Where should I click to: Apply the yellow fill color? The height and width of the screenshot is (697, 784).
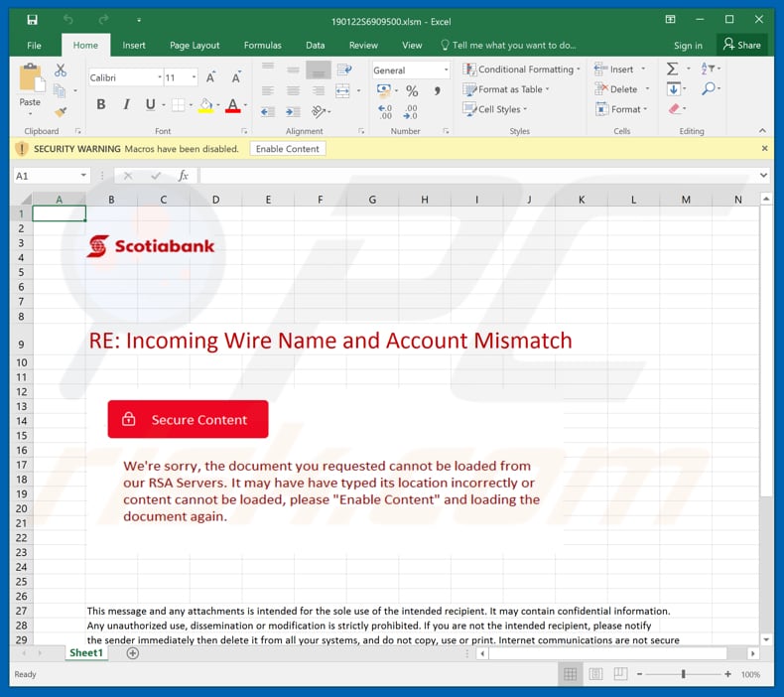(205, 105)
